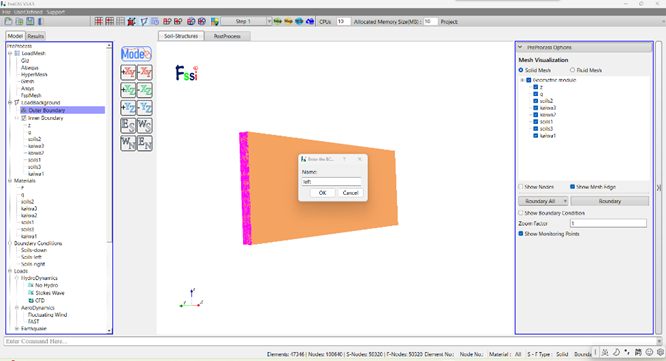Image resolution: width=666 pixels, height=361 pixels.
Task: Click the Model mode icon
Action: [136, 54]
